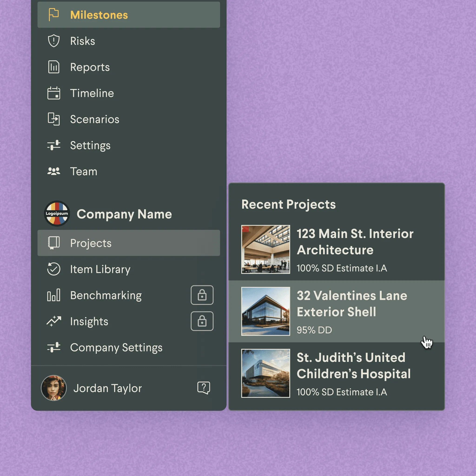Click the lock icon next to Benchmarking
The height and width of the screenshot is (476, 476).
pyautogui.click(x=202, y=295)
